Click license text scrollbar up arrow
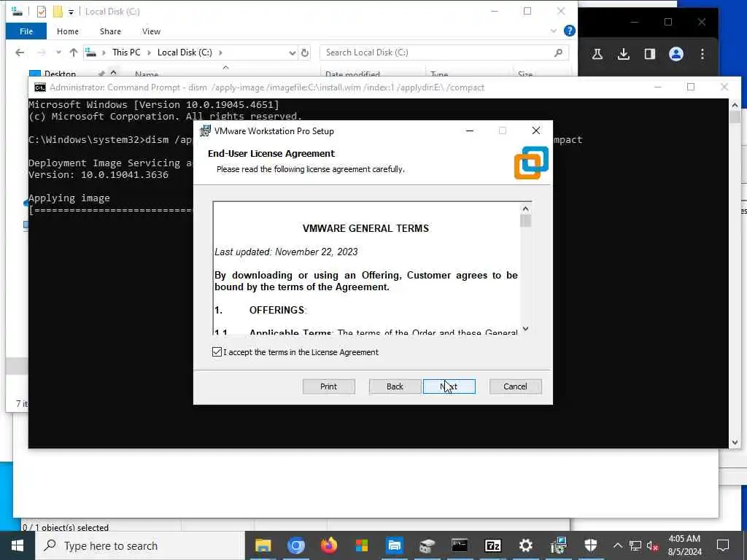Screen dimensions: 747x560 (x=525, y=209)
